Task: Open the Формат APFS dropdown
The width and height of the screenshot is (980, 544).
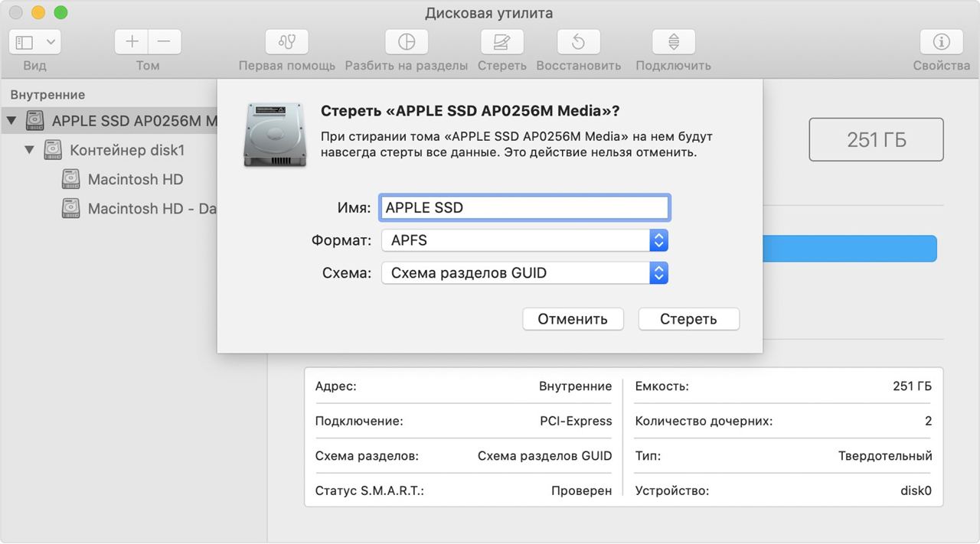Action: 524,240
